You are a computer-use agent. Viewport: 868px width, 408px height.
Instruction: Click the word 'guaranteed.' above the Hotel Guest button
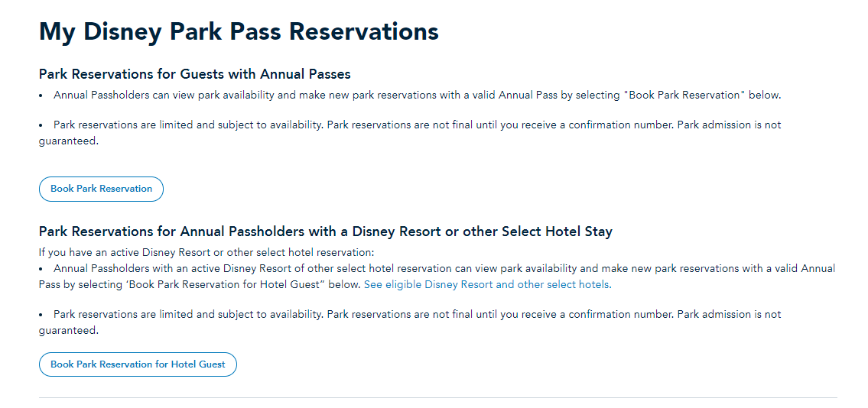[x=69, y=331]
